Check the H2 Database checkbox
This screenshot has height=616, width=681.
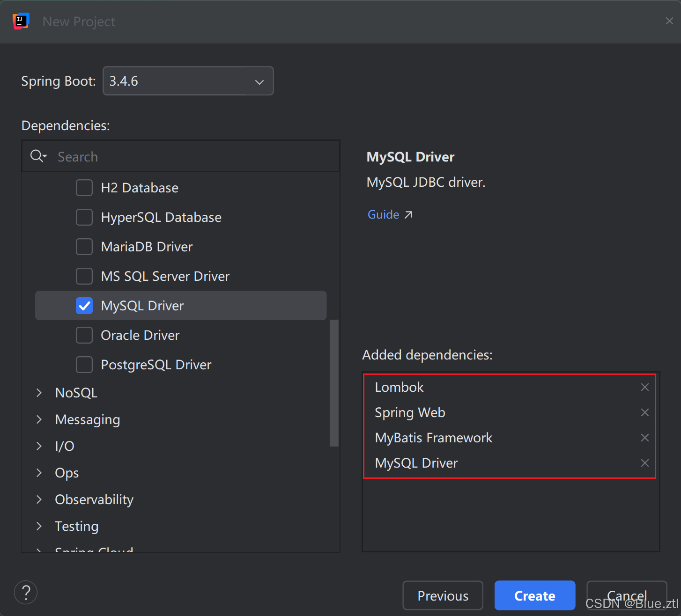pos(84,188)
